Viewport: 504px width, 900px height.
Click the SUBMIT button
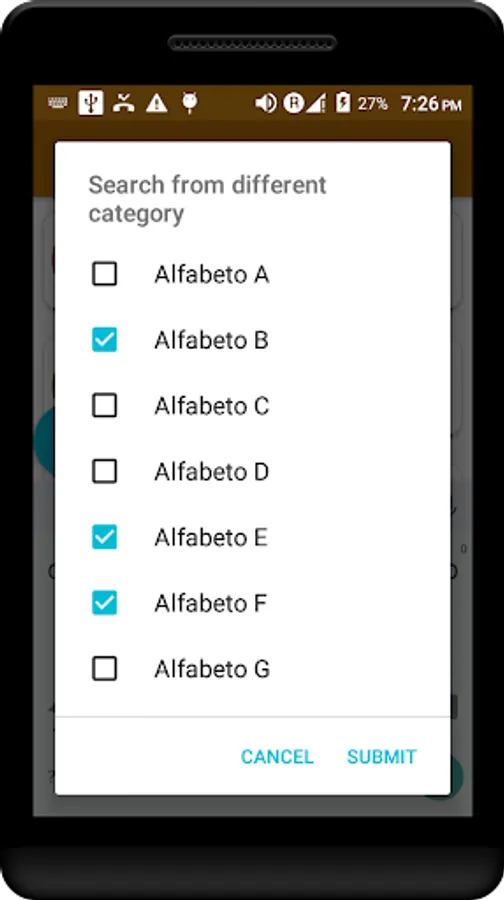click(382, 757)
